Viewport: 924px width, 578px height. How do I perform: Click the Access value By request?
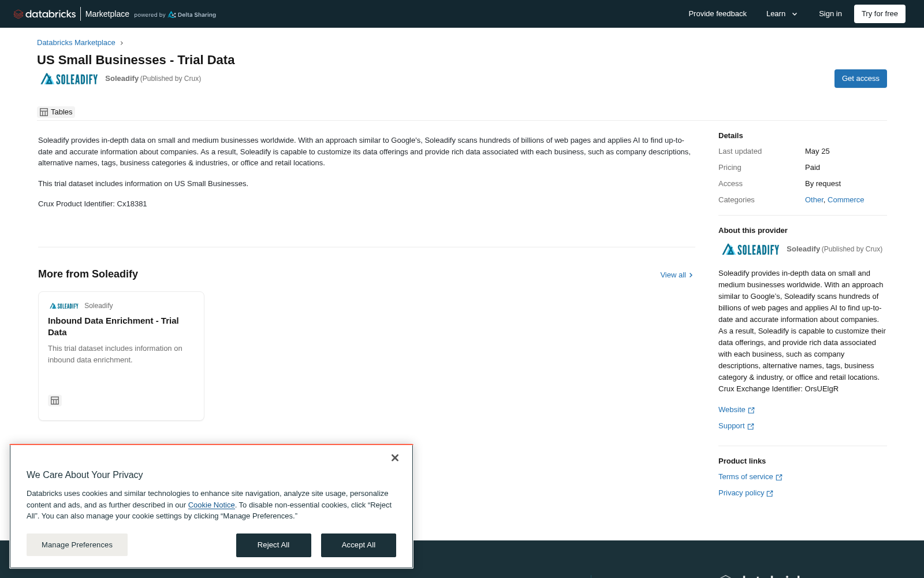point(823,184)
